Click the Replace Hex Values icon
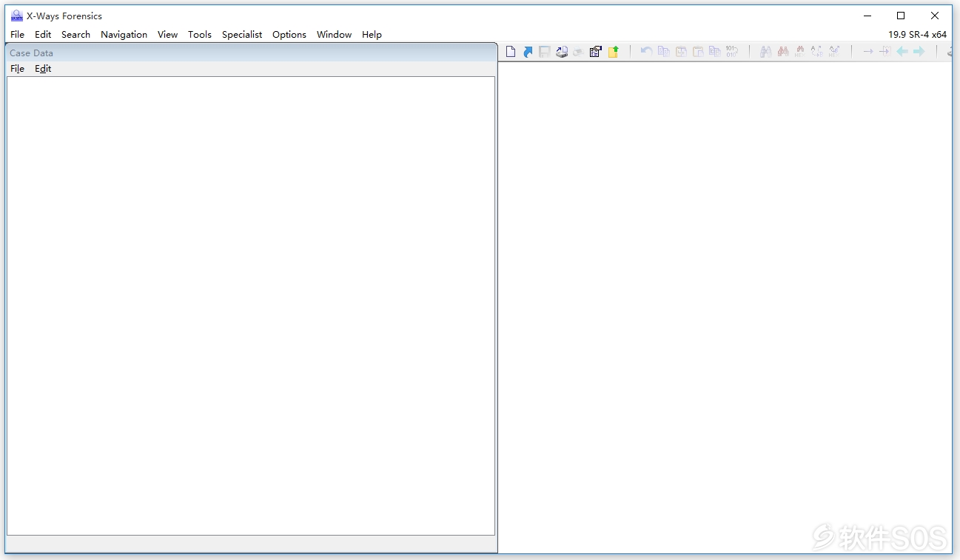This screenshot has width=960, height=560. 834,52
